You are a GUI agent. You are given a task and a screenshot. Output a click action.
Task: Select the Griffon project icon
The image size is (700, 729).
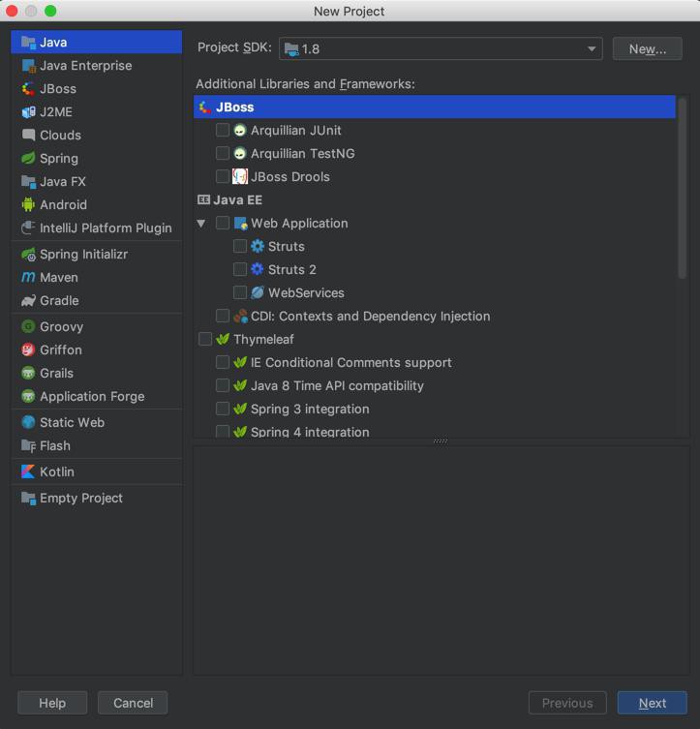click(28, 350)
